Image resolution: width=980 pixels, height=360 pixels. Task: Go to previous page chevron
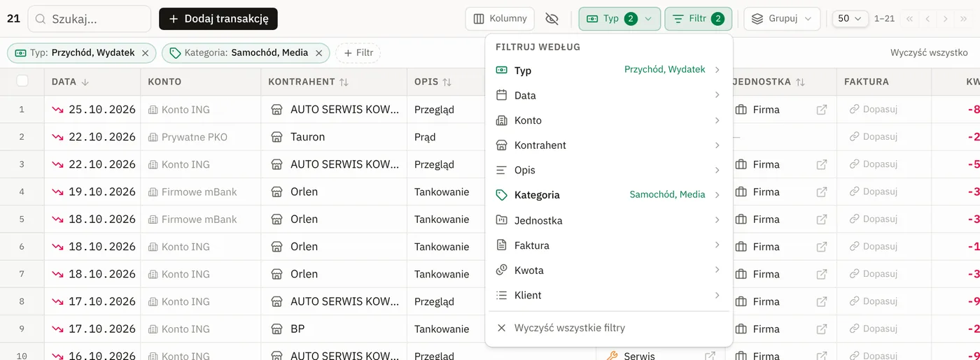(x=927, y=19)
